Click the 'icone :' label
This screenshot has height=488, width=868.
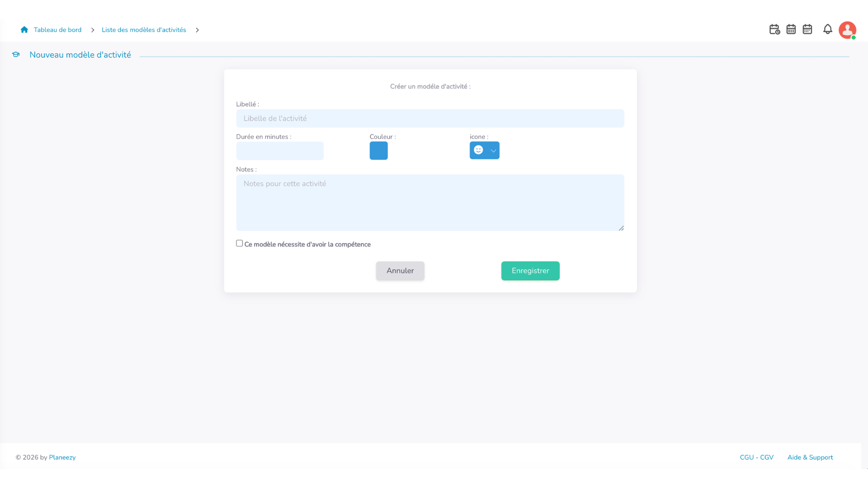(x=479, y=137)
